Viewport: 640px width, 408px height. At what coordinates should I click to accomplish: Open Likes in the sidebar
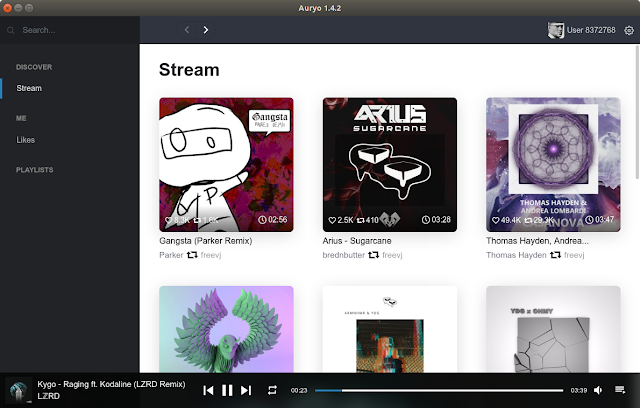(x=25, y=140)
